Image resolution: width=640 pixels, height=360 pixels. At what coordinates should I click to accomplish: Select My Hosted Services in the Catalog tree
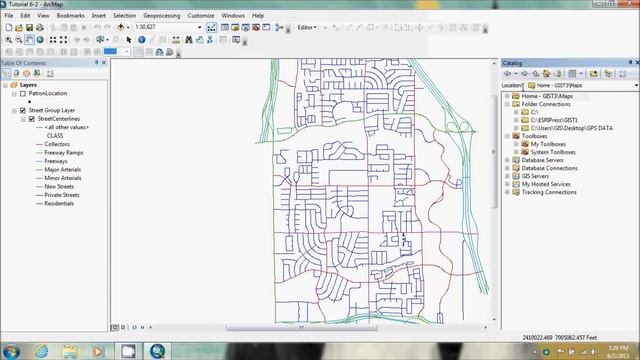click(x=546, y=184)
